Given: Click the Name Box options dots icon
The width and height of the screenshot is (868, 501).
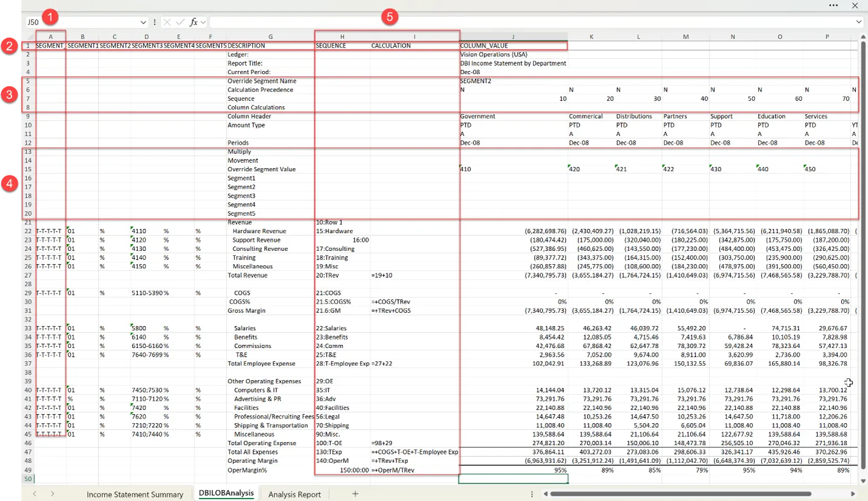Looking at the screenshot, I should 155,22.
